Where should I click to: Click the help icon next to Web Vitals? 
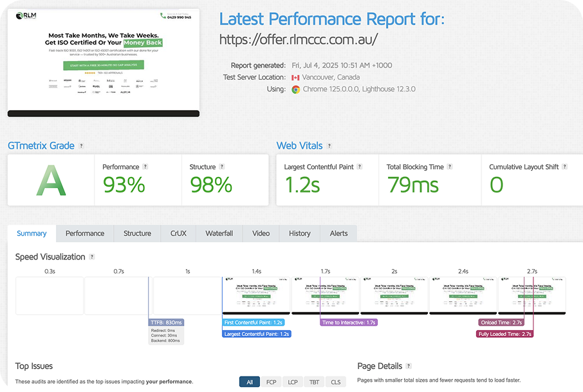329,146
